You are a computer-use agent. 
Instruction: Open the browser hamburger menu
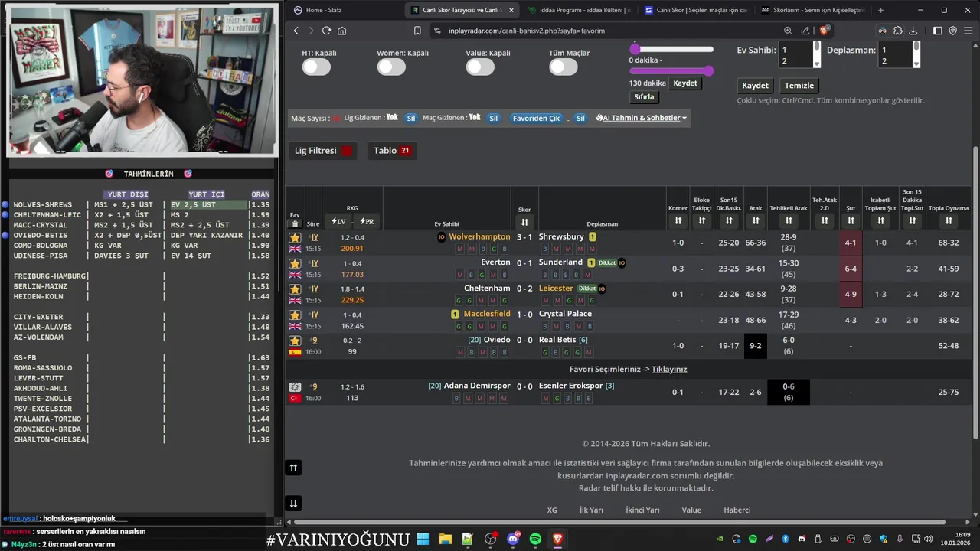969,31
